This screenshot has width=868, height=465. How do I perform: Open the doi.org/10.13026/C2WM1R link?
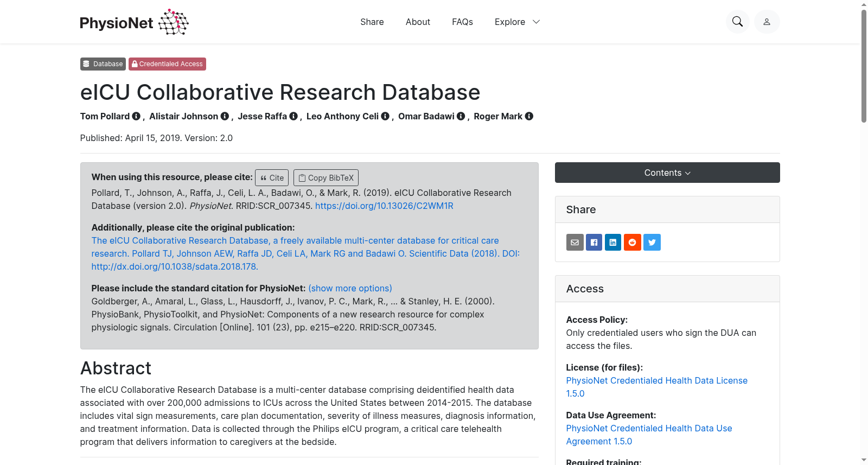[384, 206]
